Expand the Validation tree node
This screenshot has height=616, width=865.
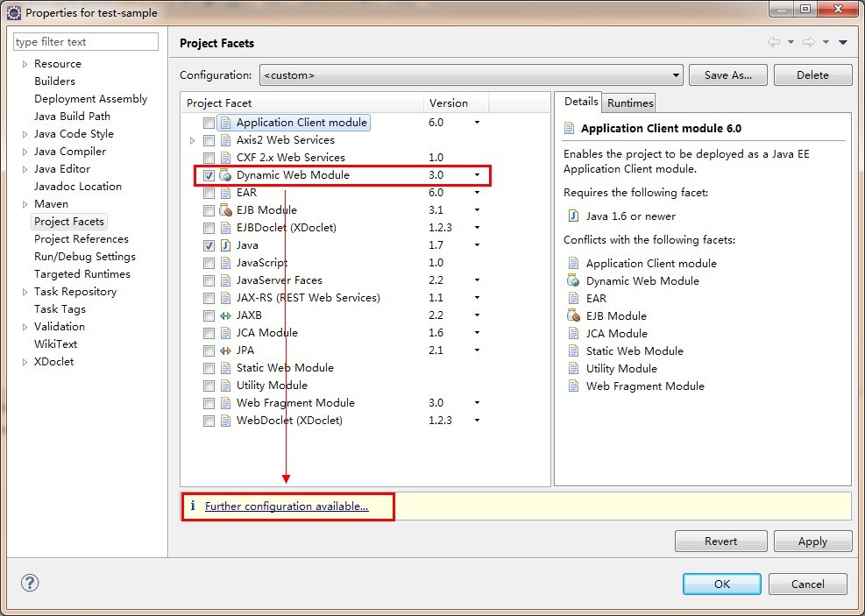[x=25, y=327]
